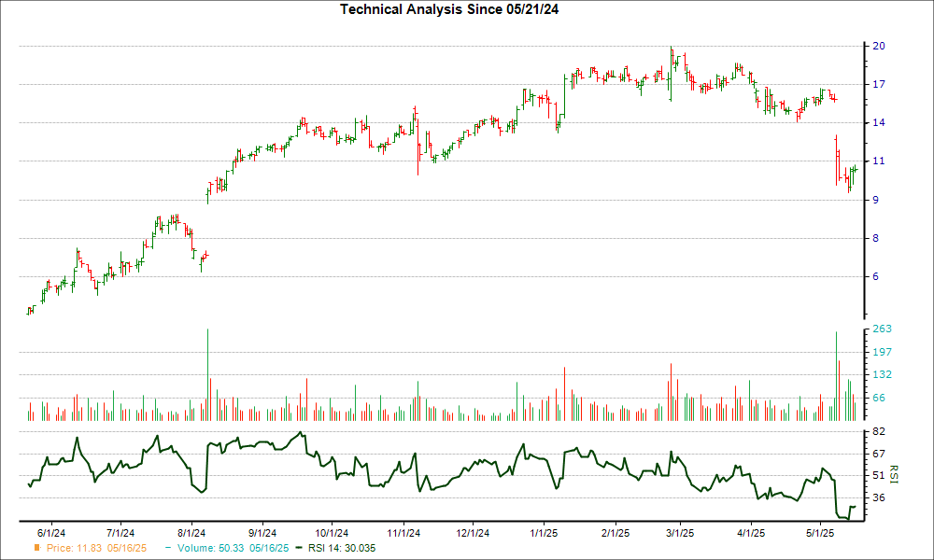Click the RSI axis label 36

point(879,497)
